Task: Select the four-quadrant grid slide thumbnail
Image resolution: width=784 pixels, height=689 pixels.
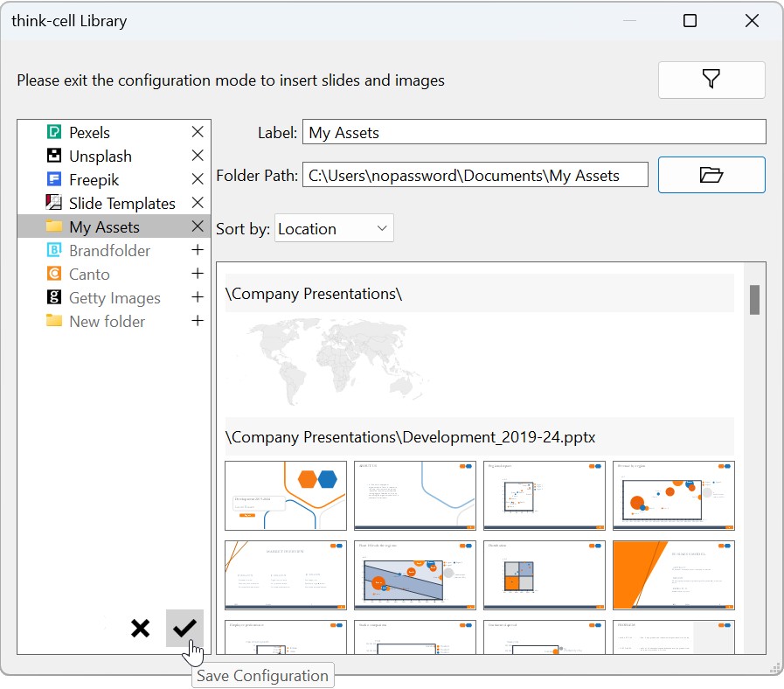Action: coord(544,575)
